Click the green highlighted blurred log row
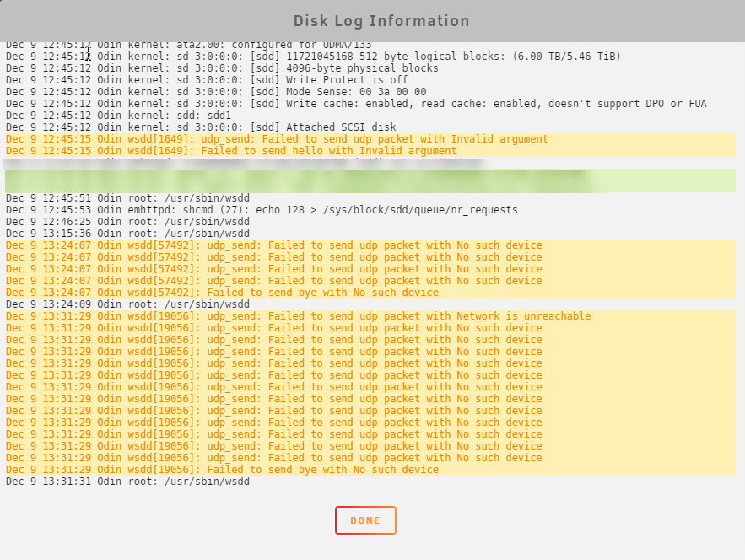The height and width of the screenshot is (560, 745). (x=370, y=180)
